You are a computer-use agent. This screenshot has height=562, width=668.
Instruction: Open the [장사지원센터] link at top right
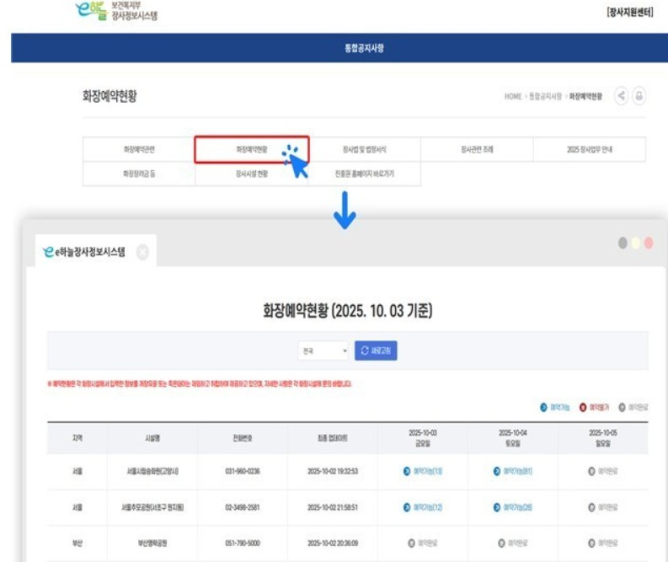pos(631,12)
